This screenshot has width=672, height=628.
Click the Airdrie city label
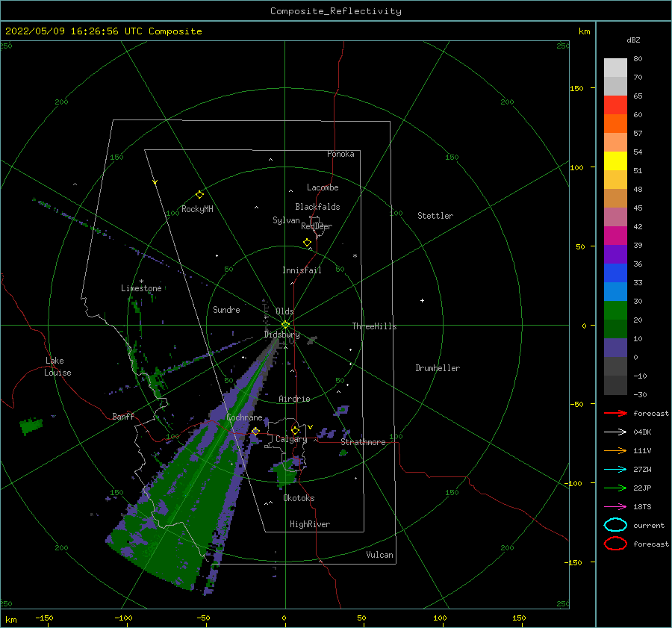pos(294,399)
